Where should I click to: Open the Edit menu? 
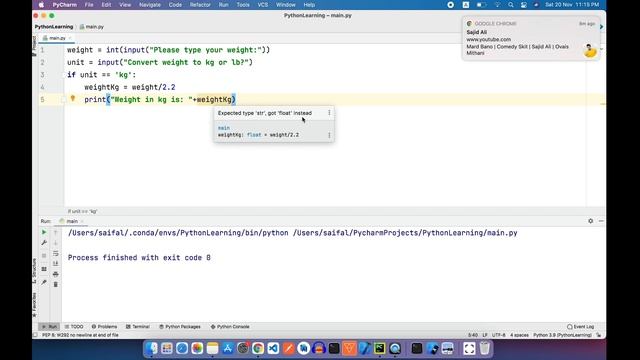106,5
